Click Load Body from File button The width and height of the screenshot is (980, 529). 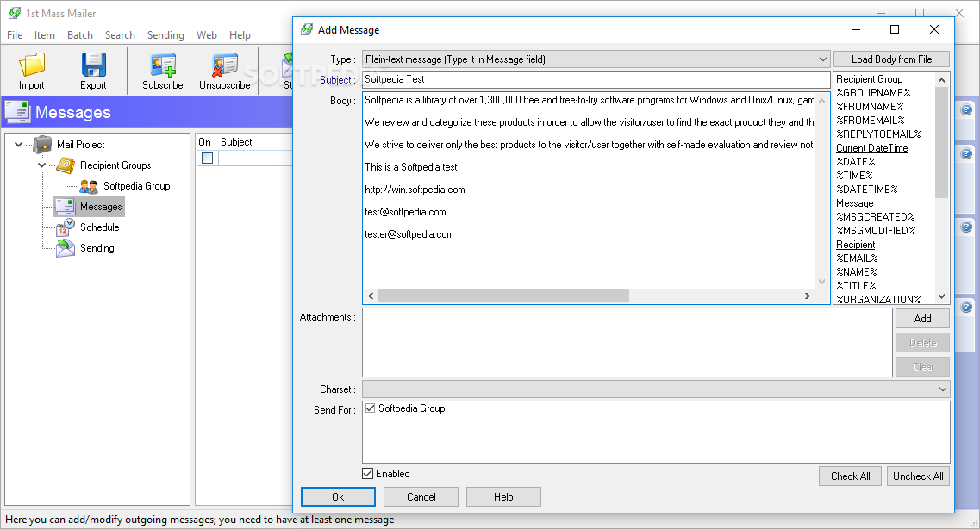(x=891, y=59)
